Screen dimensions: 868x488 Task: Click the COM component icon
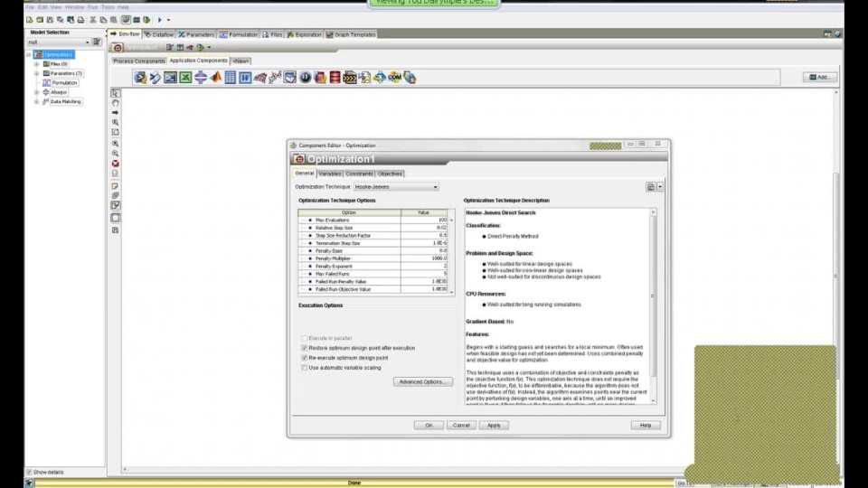pyautogui.click(x=395, y=78)
